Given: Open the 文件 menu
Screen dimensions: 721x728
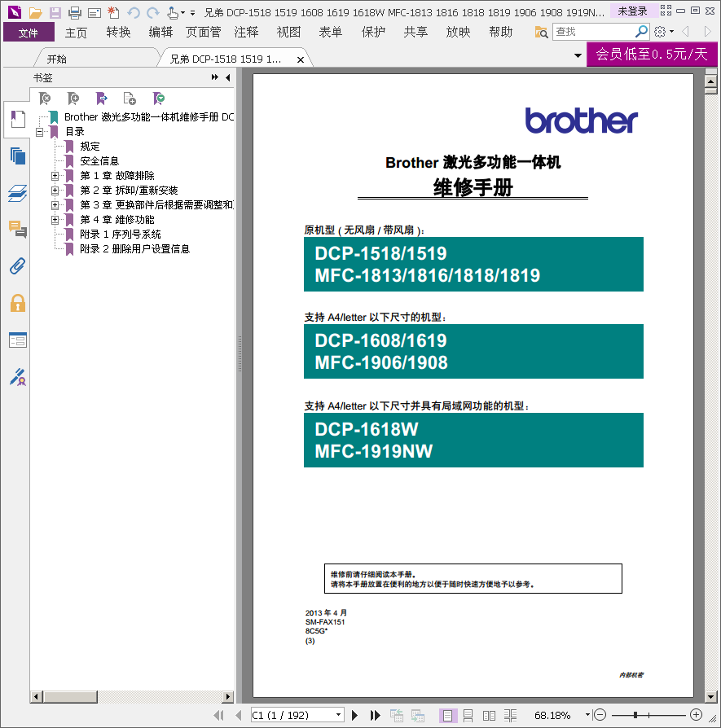Looking at the screenshot, I should click(29, 33).
